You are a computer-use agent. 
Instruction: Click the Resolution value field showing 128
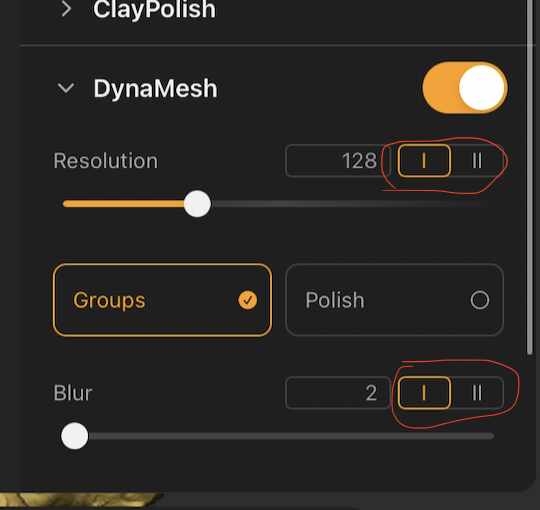pyautogui.click(x=338, y=160)
